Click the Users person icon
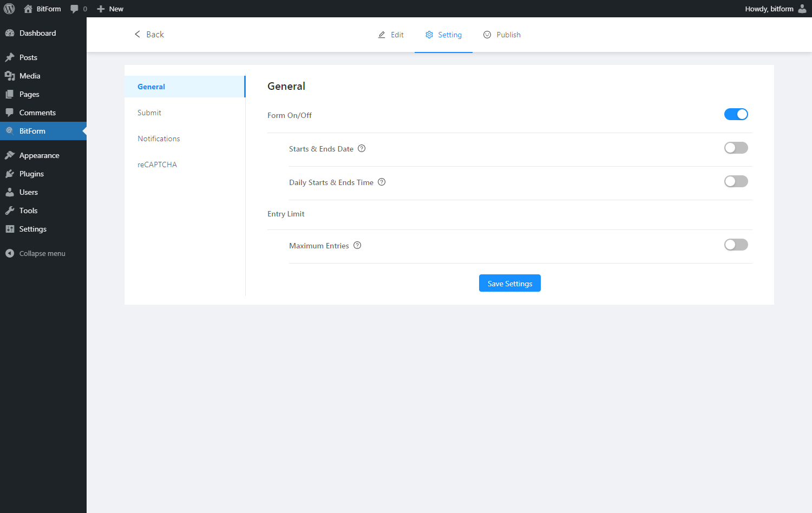 point(10,192)
